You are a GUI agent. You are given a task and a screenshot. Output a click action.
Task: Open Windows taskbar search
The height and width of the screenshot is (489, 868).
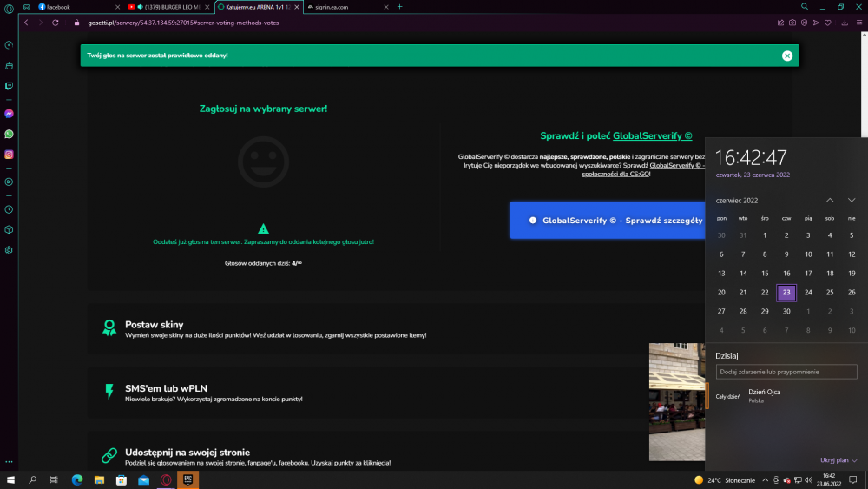(32, 480)
